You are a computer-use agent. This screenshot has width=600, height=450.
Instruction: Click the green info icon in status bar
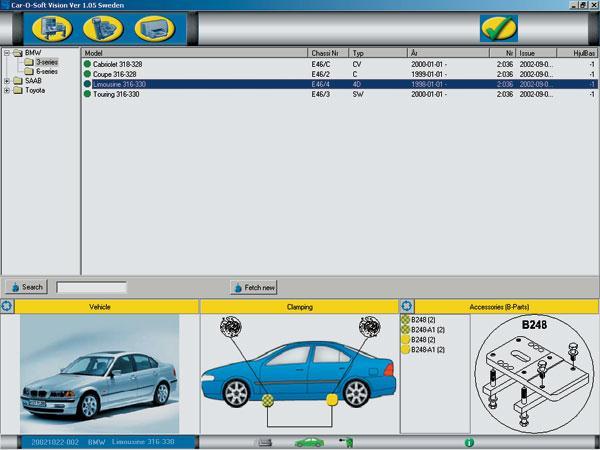tap(469, 443)
